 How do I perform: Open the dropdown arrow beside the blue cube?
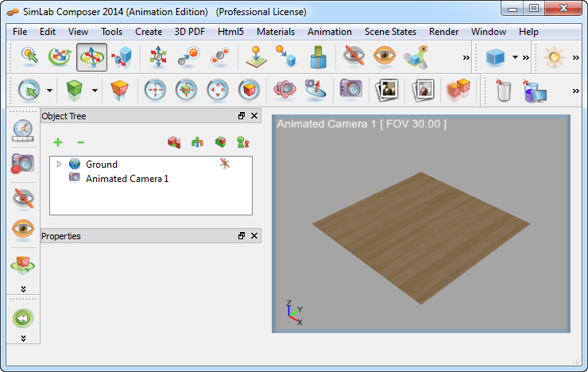[x=515, y=57]
